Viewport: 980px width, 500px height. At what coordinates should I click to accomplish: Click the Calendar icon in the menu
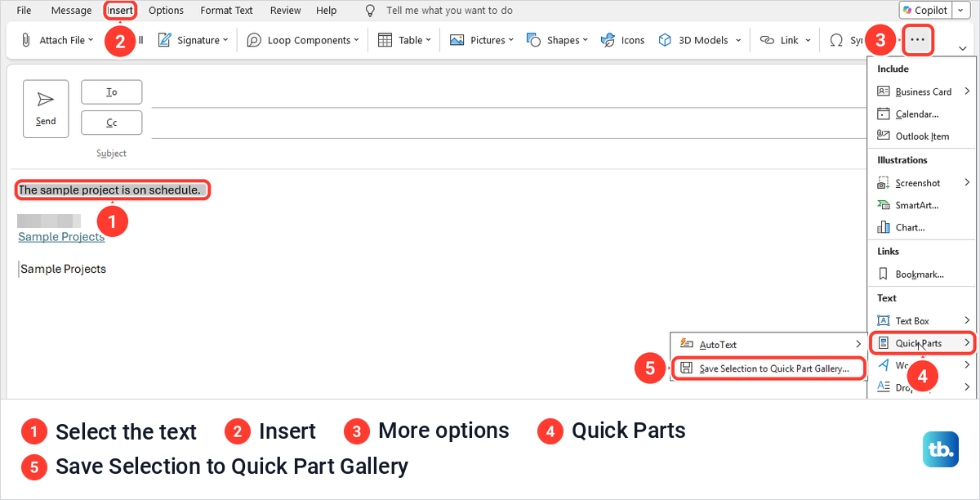pos(883,114)
